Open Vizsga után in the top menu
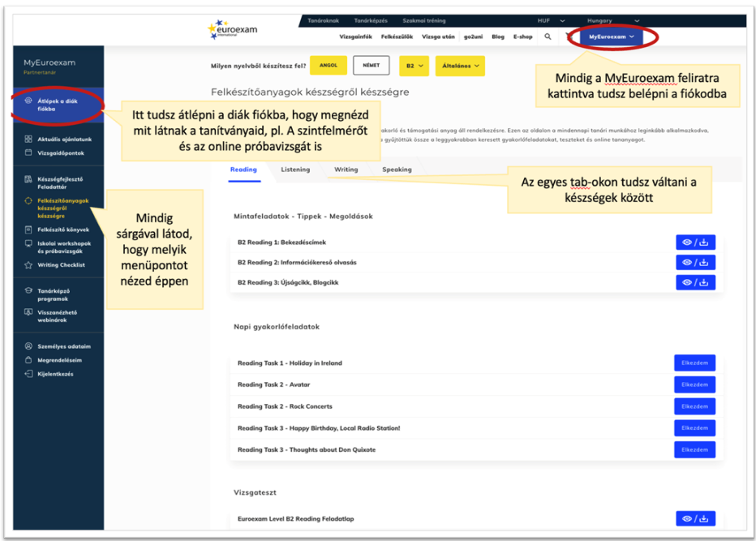The height and width of the screenshot is (541, 756). [438, 36]
